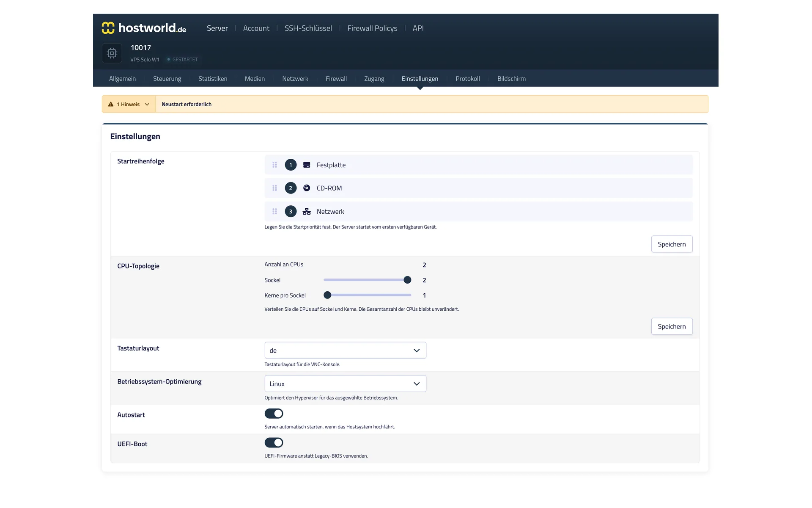812x508 pixels.
Task: Switch to the Firewall tab
Action: 336,79
